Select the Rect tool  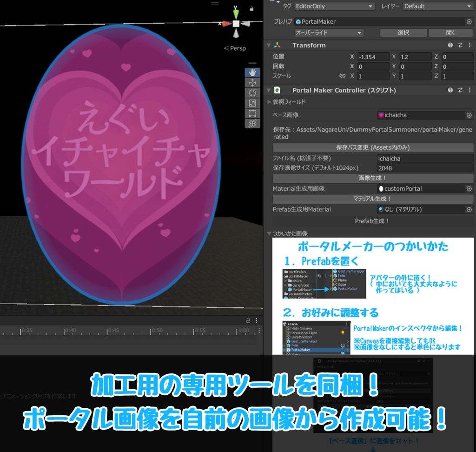point(252,113)
